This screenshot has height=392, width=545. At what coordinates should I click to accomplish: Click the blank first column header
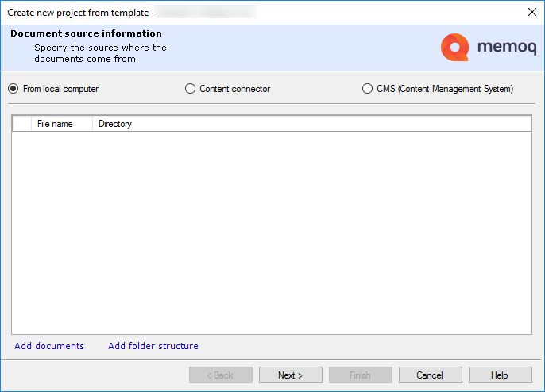[21, 124]
